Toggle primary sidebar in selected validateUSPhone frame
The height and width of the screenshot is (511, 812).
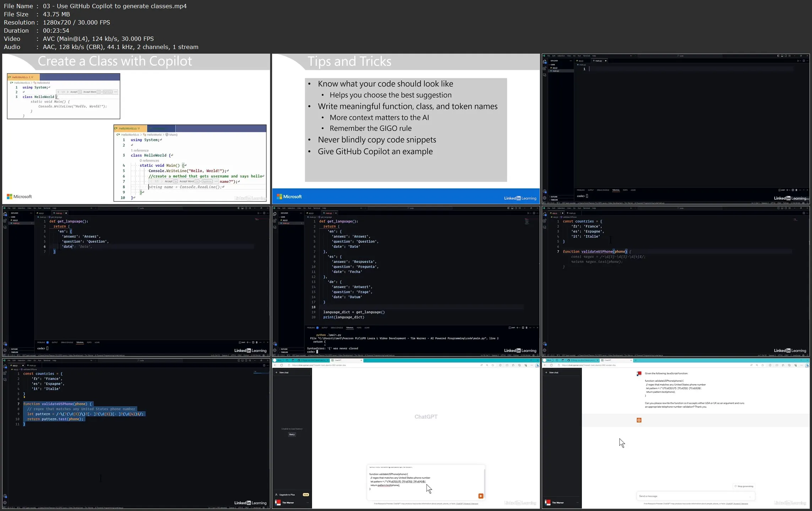pos(239,360)
